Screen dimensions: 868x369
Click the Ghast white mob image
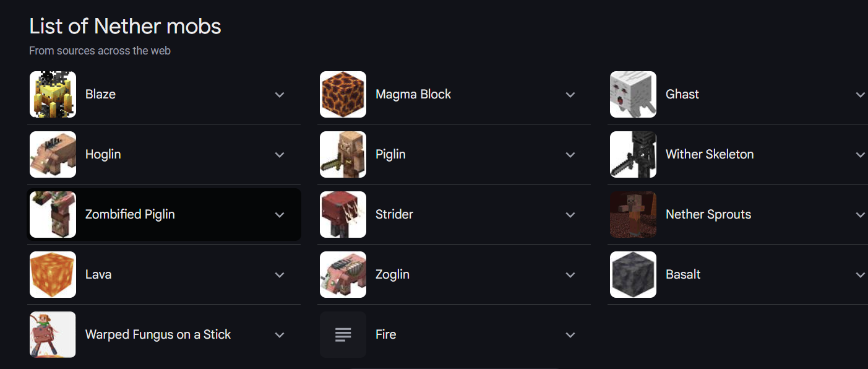click(633, 94)
